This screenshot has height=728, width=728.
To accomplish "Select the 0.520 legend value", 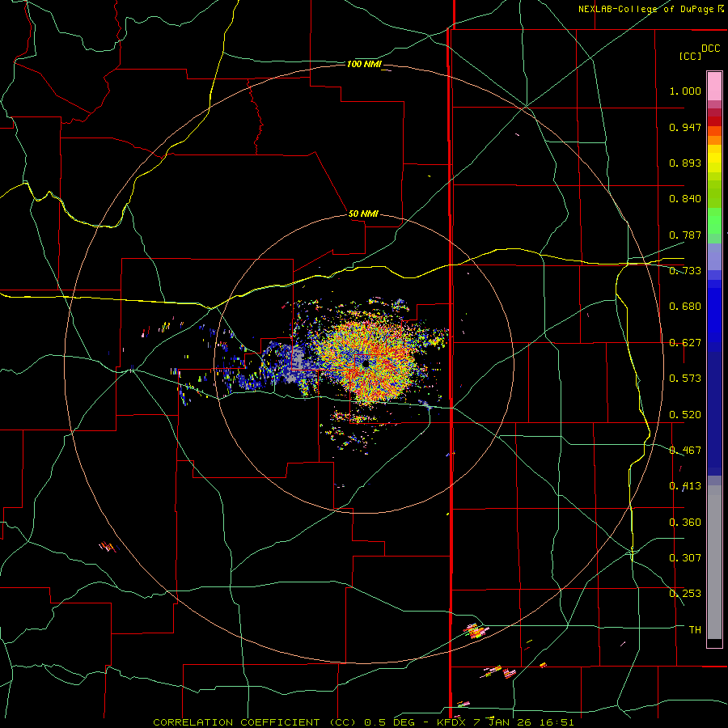I will point(685,415).
